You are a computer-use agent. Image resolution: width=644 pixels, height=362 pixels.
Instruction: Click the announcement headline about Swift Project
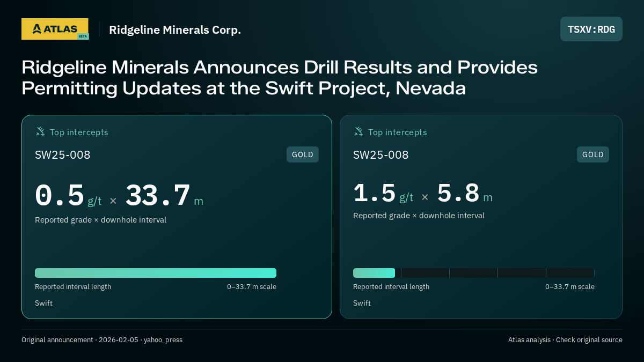280,77
